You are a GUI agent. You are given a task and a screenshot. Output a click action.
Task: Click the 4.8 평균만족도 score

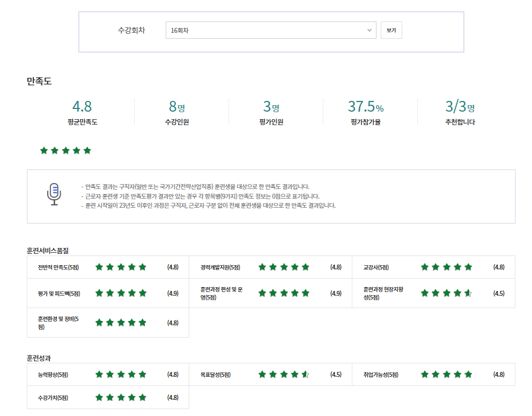click(x=82, y=106)
